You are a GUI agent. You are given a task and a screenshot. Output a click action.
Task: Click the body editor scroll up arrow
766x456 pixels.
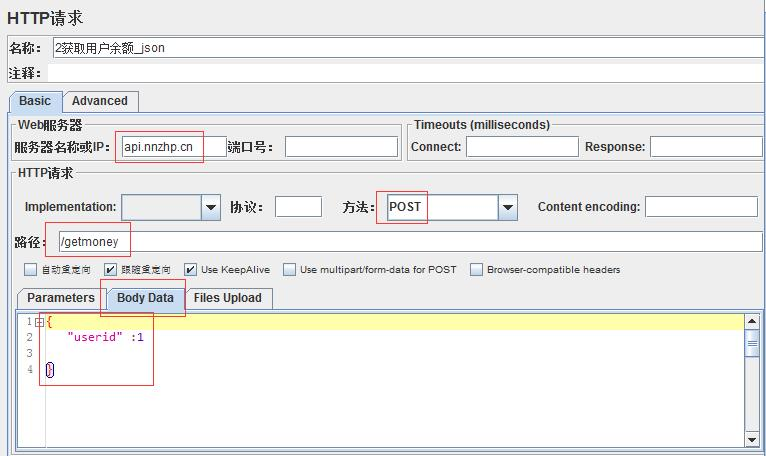click(x=752, y=321)
